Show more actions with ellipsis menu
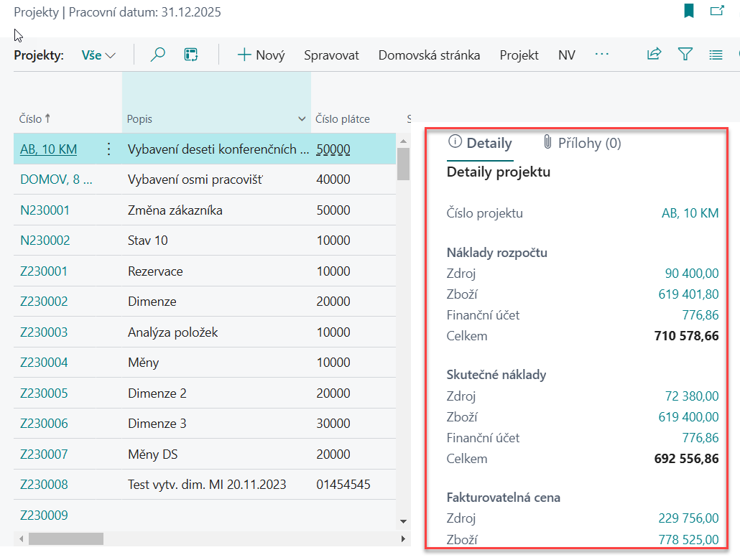Screen dimensions: 740x560 602,55
